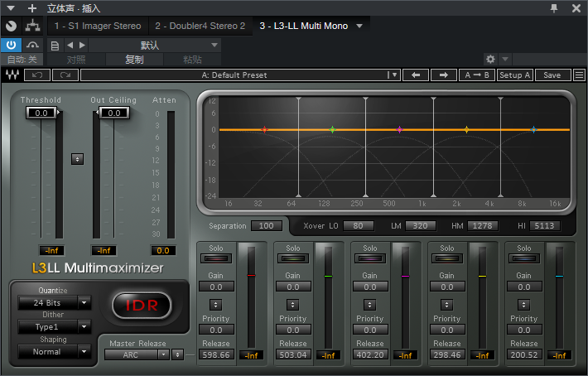
Task: Switch to 1 - S1 Imager Stereo tab
Action: [x=98, y=26]
